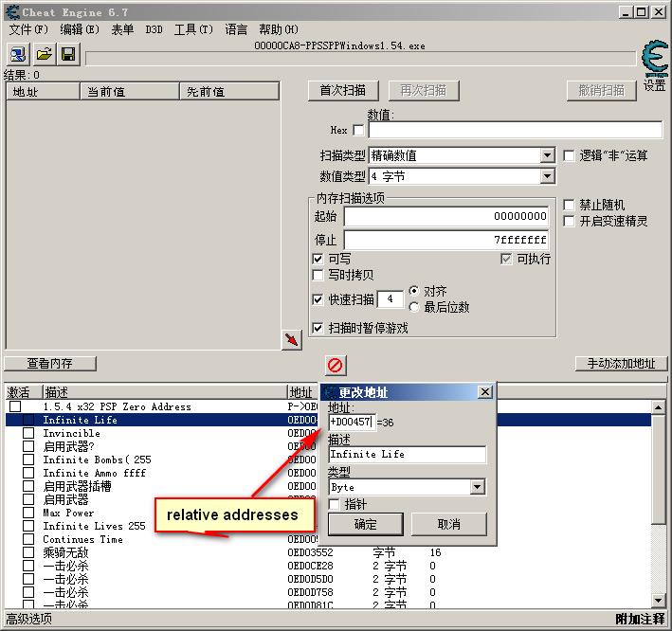Image resolution: width=672 pixels, height=631 pixels.
Task: Click the 手动添加地址 button
Action: [x=622, y=364]
